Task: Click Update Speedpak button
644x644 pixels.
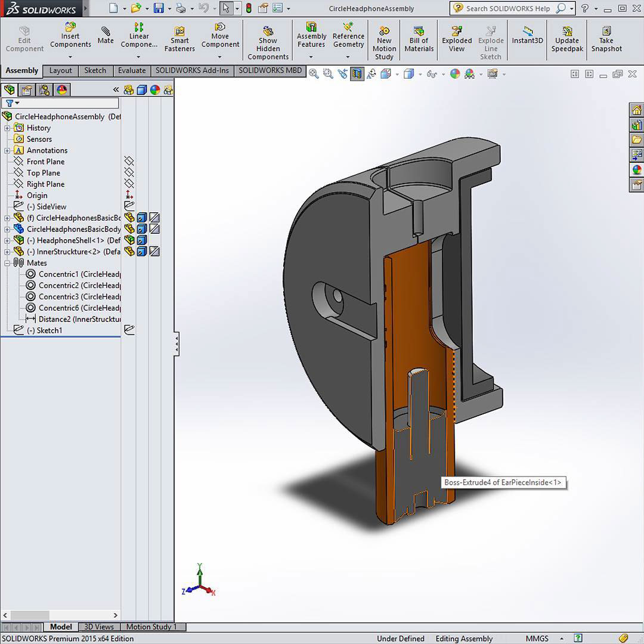Action: (567, 39)
